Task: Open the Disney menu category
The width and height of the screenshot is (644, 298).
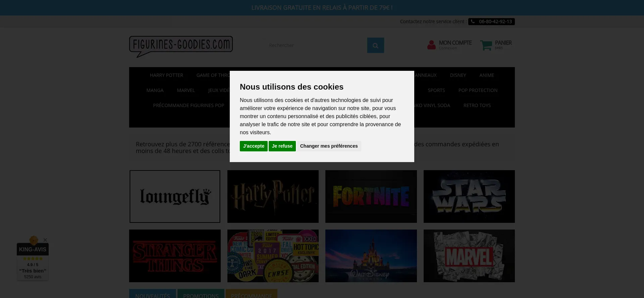Action: 458,75
